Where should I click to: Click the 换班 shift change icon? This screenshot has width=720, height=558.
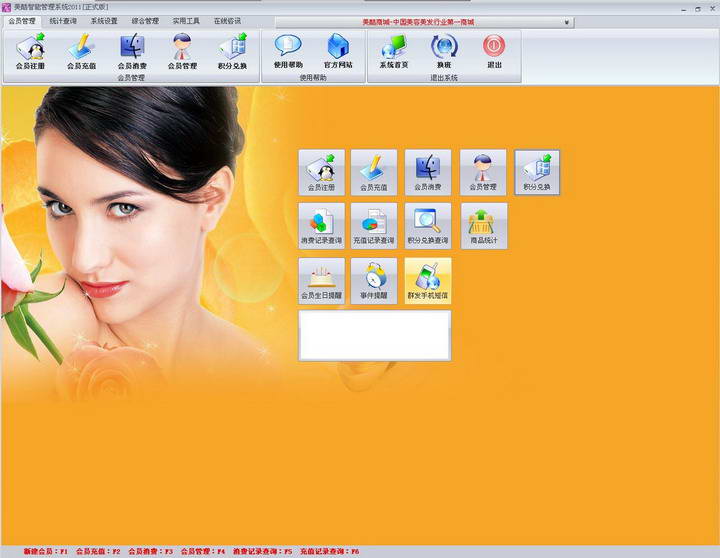tap(444, 51)
